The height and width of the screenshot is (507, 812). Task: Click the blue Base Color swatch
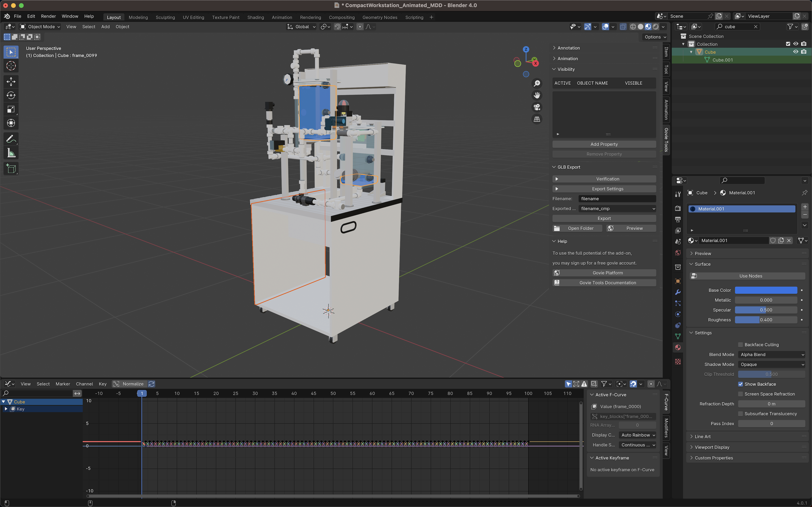point(766,290)
